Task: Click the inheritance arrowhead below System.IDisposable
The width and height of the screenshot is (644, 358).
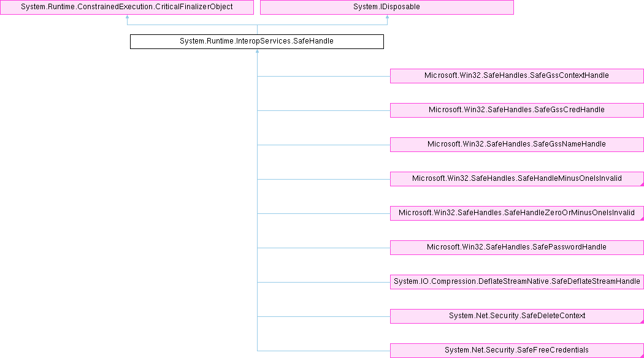Action: click(386, 18)
